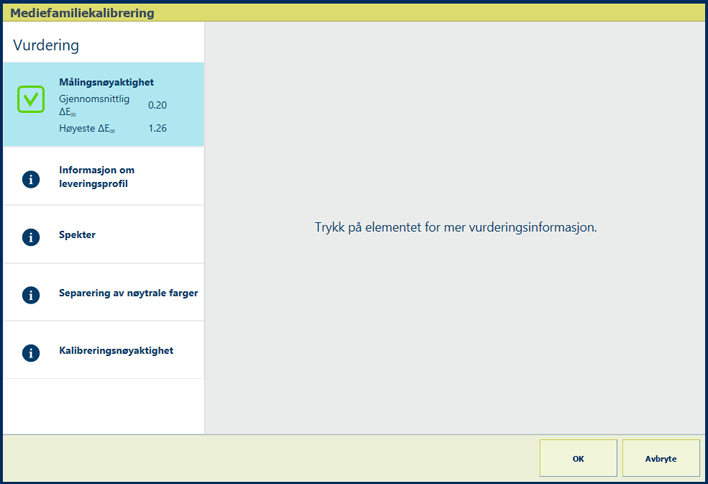Image resolution: width=708 pixels, height=484 pixels.
Task: Click the Vurdering heading
Action: point(46,45)
